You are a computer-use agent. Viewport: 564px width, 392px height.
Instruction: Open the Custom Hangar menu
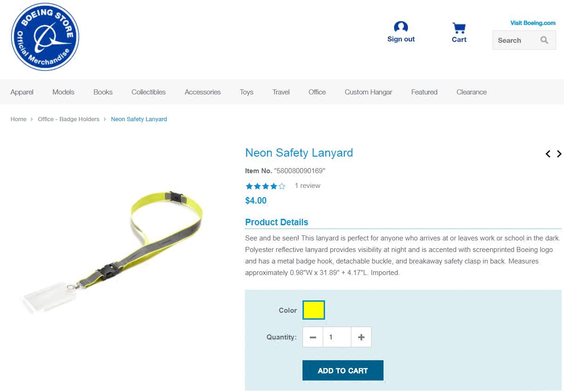point(368,92)
